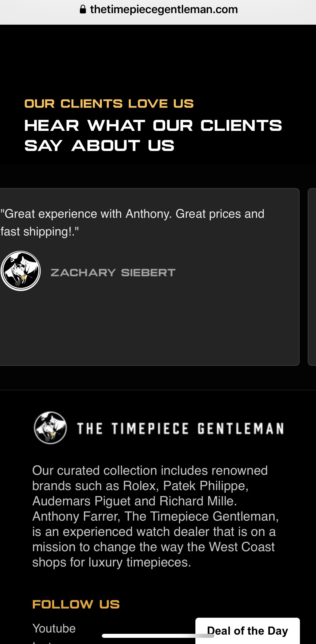Open the Youtube link under Follow Us

pyautogui.click(x=54, y=628)
